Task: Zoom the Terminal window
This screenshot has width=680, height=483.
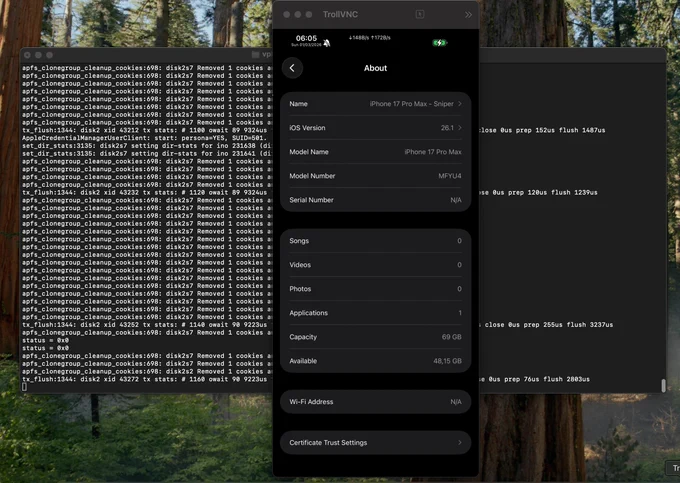Action: pyautogui.click(x=49, y=55)
